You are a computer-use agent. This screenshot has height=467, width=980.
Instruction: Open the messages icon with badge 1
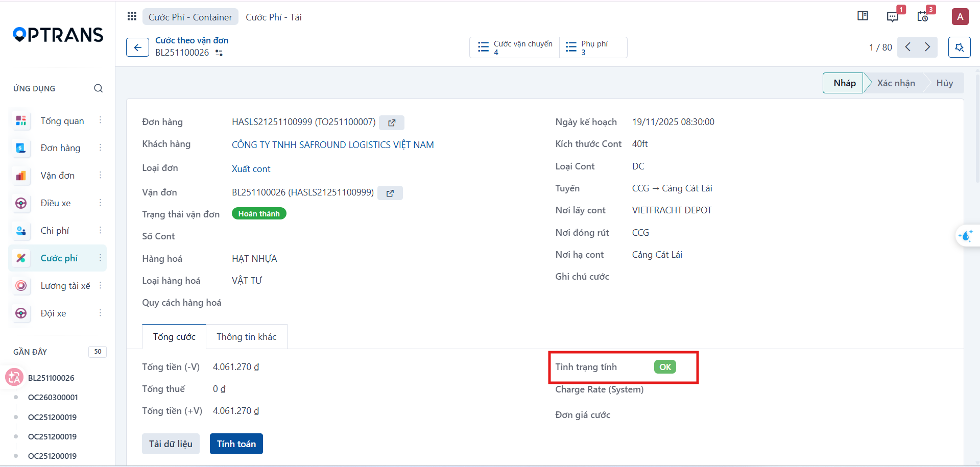click(893, 16)
